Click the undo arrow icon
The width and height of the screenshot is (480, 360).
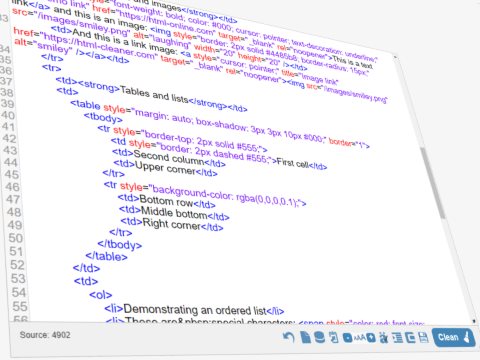click(x=289, y=337)
